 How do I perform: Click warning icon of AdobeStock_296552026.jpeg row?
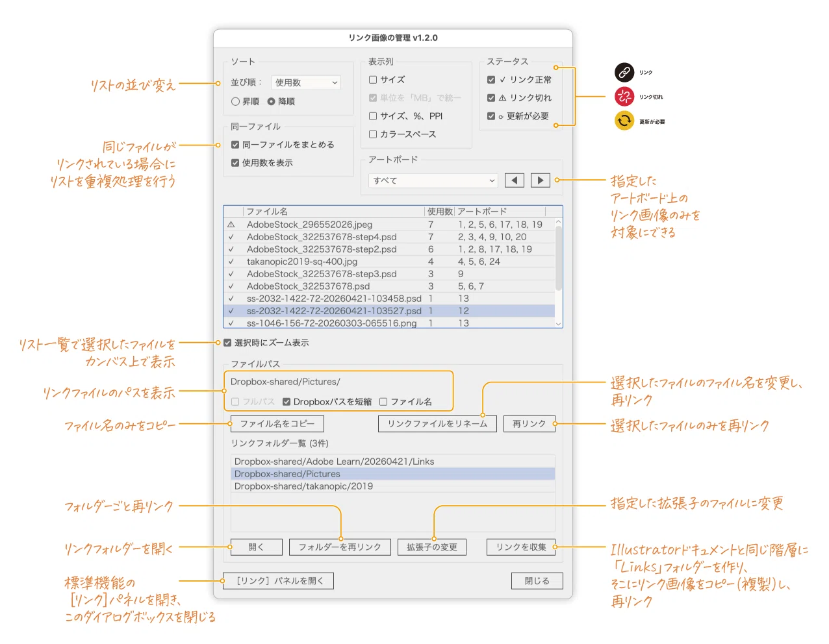pyautogui.click(x=231, y=225)
